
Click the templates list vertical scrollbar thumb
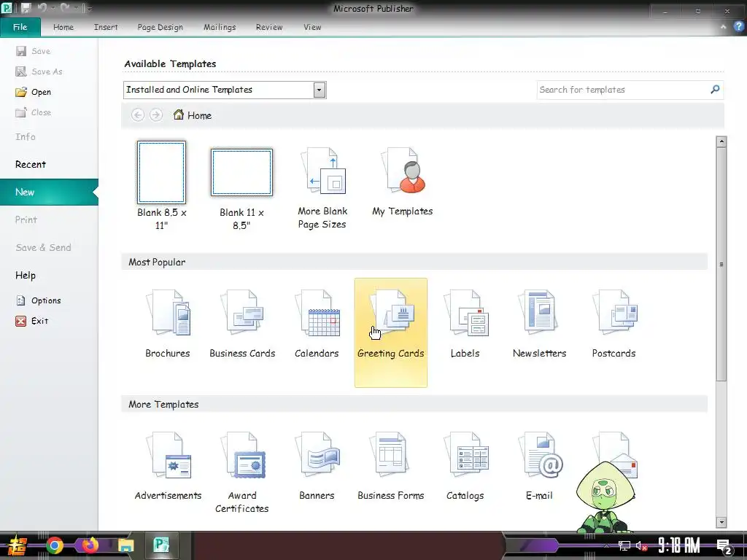pyautogui.click(x=721, y=264)
